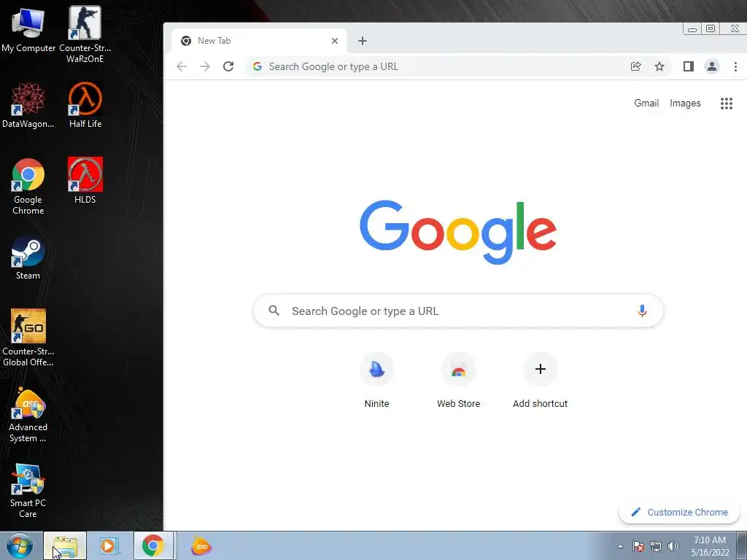Open the Steam desktop shortcut
Image resolution: width=747 pixels, height=560 pixels.
coord(28,257)
